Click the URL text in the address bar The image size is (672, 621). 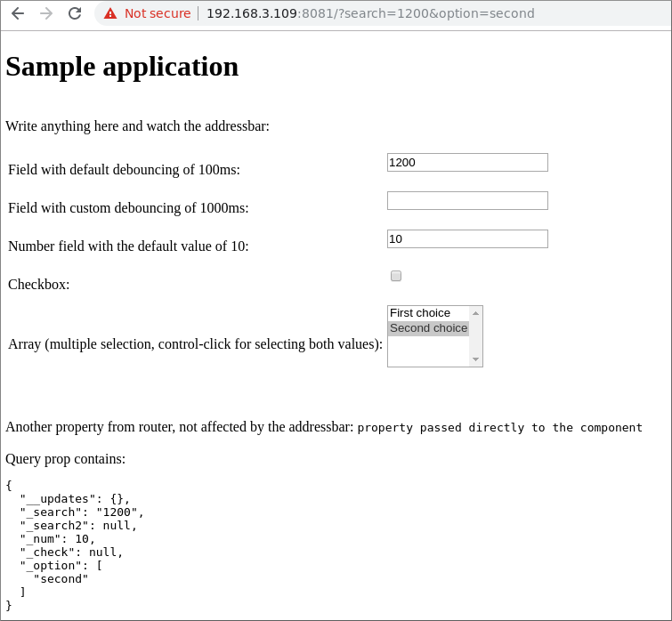(x=370, y=13)
